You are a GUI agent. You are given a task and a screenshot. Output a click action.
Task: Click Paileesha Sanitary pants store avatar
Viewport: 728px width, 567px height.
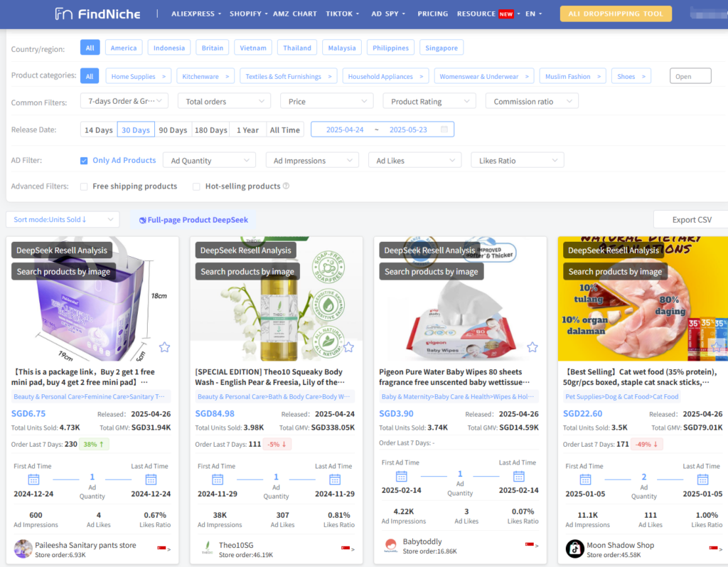pos(23,549)
